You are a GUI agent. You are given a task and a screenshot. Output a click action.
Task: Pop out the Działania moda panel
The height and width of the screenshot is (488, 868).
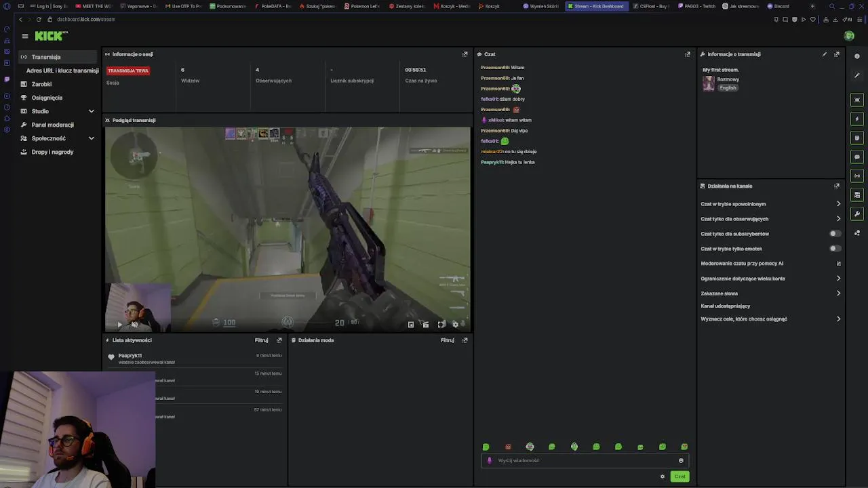(x=465, y=340)
